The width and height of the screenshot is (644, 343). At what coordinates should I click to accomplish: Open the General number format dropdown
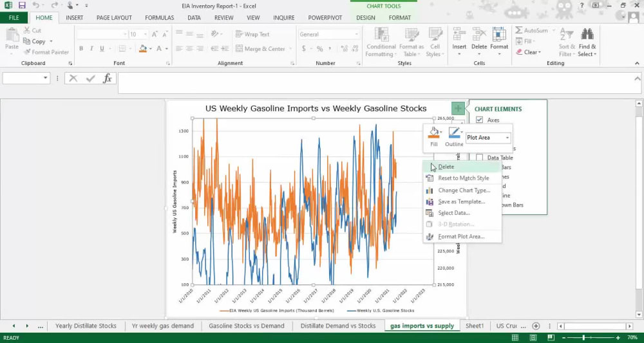(356, 35)
